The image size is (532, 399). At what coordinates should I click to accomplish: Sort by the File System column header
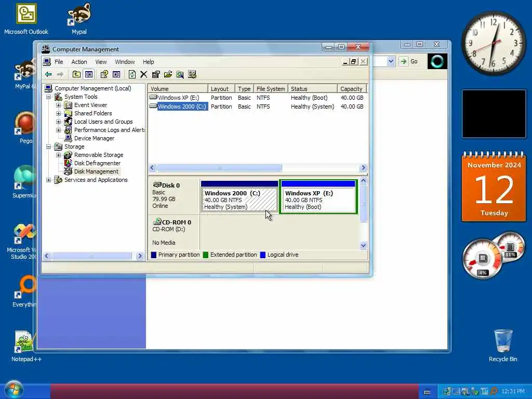click(271, 88)
